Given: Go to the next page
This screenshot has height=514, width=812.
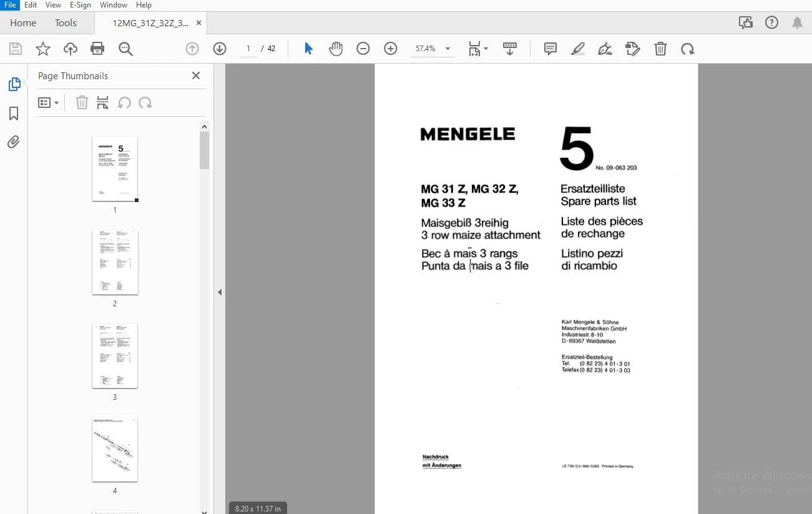Looking at the screenshot, I should tap(220, 49).
